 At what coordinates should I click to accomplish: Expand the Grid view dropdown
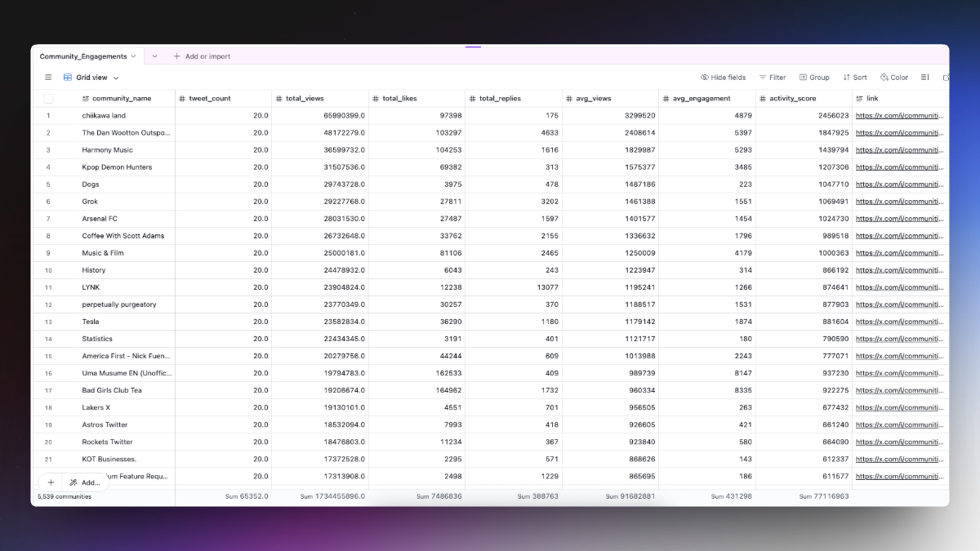(116, 78)
